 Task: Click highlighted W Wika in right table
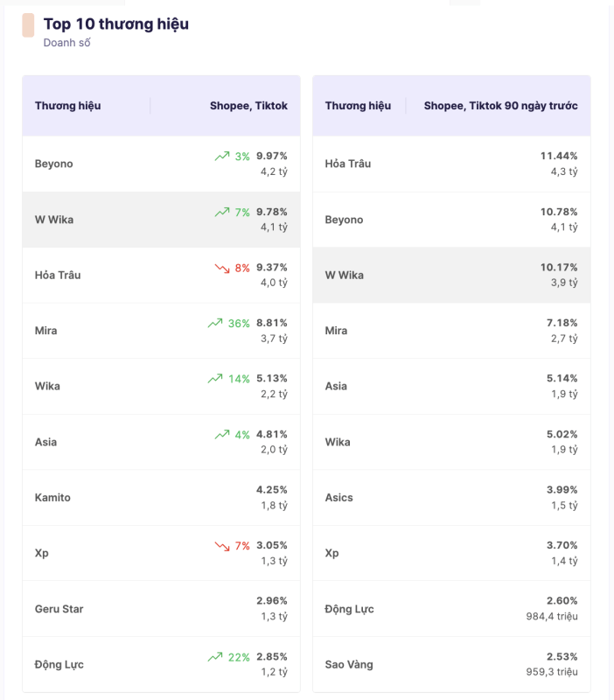click(x=345, y=275)
